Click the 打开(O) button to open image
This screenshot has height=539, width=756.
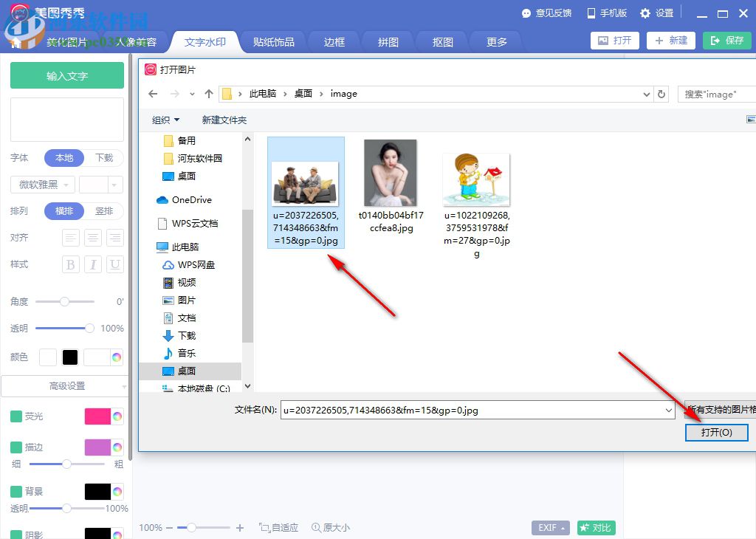click(716, 433)
